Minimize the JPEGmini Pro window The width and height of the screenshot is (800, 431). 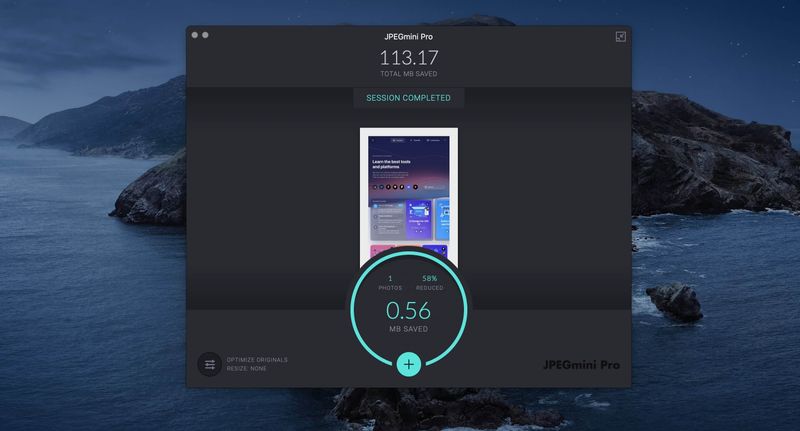(x=205, y=35)
